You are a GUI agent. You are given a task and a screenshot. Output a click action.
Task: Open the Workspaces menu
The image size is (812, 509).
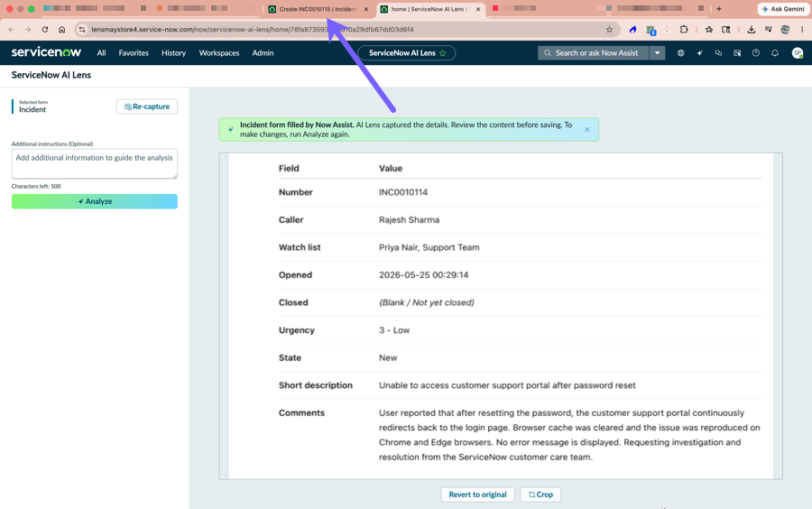click(x=219, y=53)
